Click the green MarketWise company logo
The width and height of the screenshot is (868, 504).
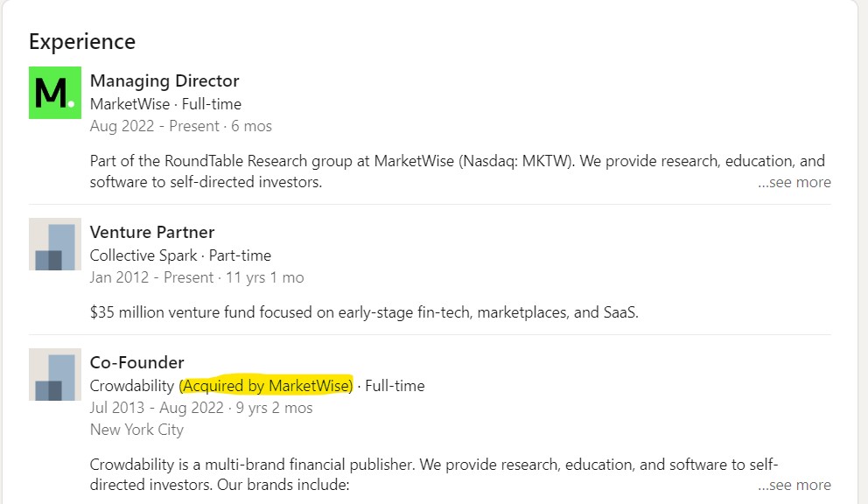pyautogui.click(x=55, y=93)
